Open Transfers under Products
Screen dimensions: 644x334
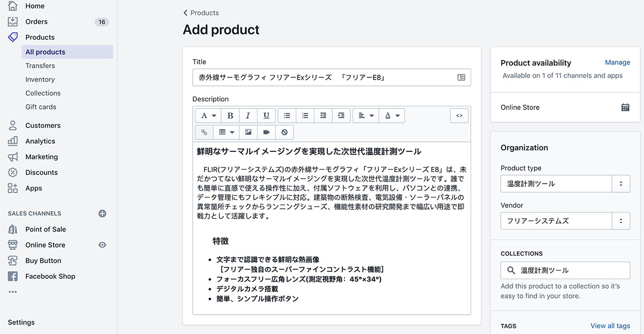pos(40,66)
